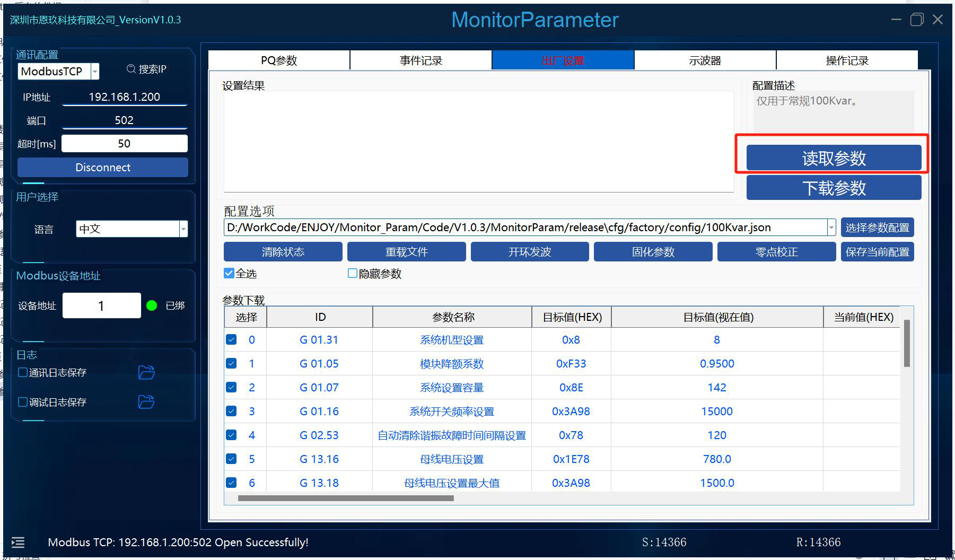Click the 下载参数 button
955x560 pixels.
tap(834, 188)
